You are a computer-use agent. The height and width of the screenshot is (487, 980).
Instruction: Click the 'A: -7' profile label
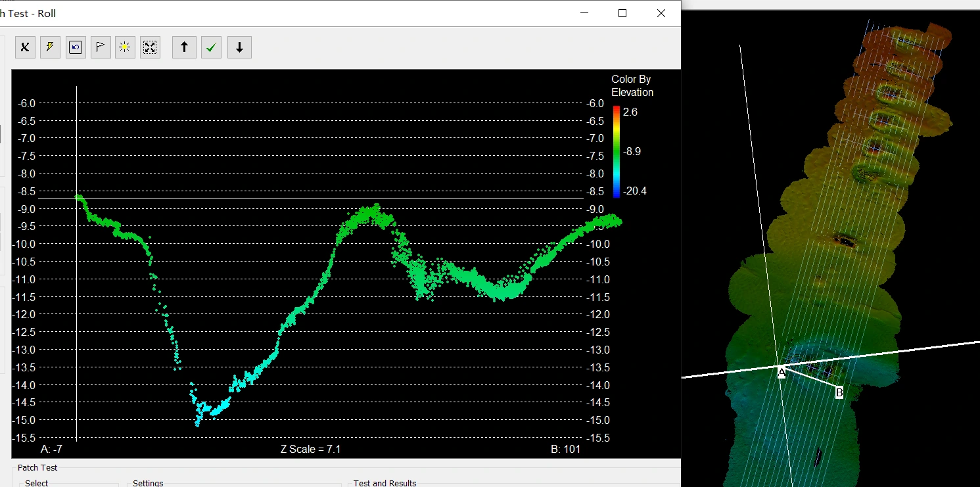(x=51, y=450)
